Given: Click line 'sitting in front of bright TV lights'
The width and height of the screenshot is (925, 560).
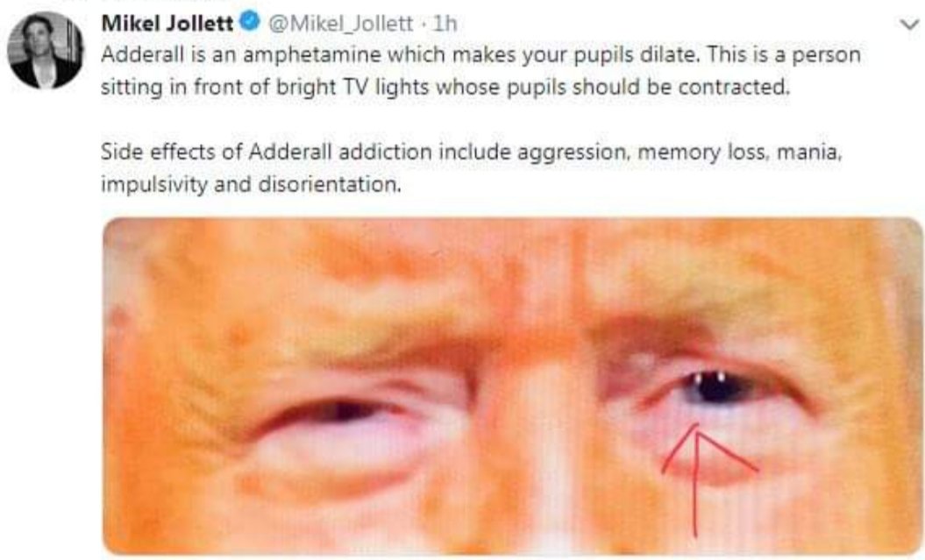Looking at the screenshot, I should (x=445, y=88).
